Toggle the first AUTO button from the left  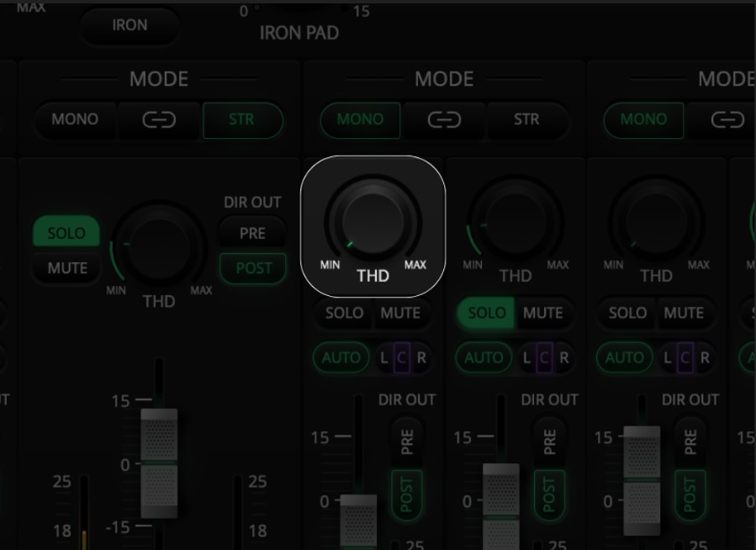click(341, 357)
